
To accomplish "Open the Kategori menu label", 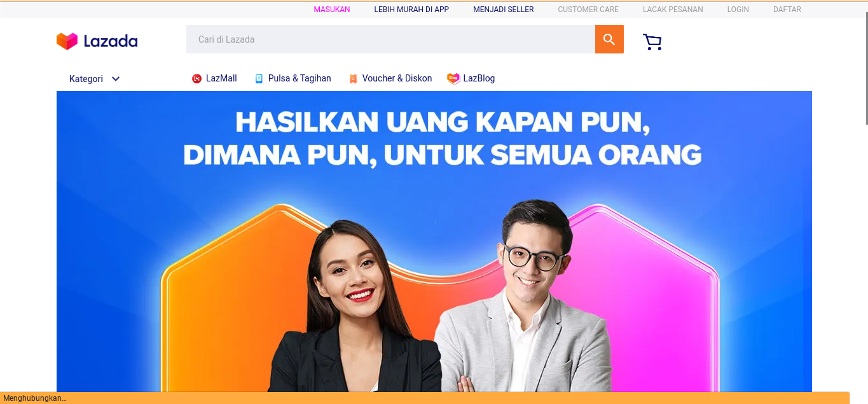I will point(86,79).
